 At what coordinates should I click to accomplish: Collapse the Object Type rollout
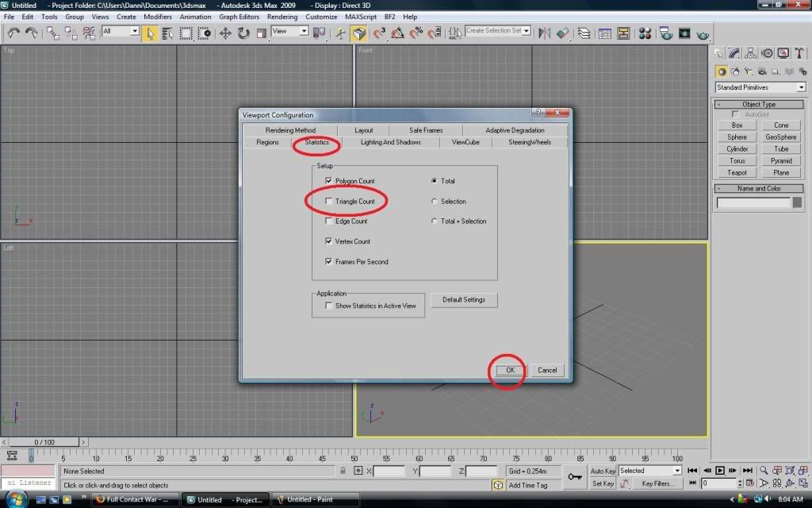(759, 104)
